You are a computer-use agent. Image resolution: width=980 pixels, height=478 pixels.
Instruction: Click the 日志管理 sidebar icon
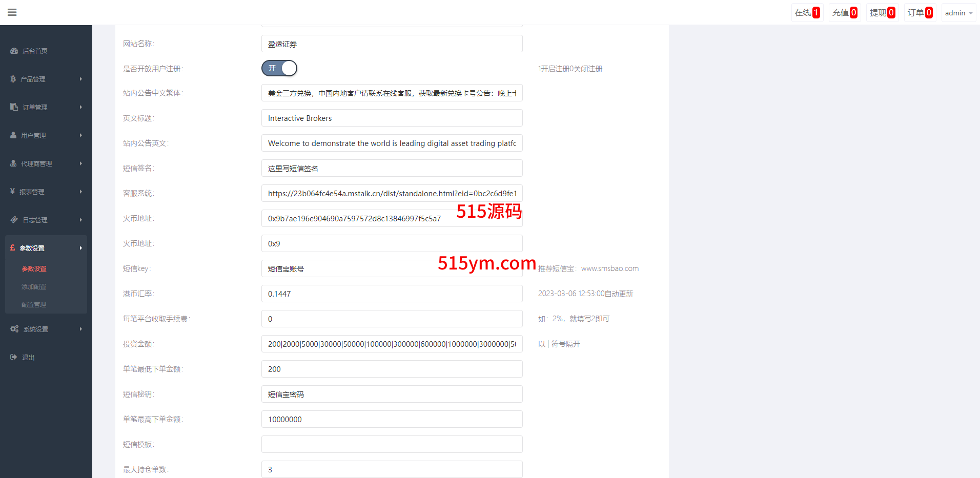click(14, 220)
